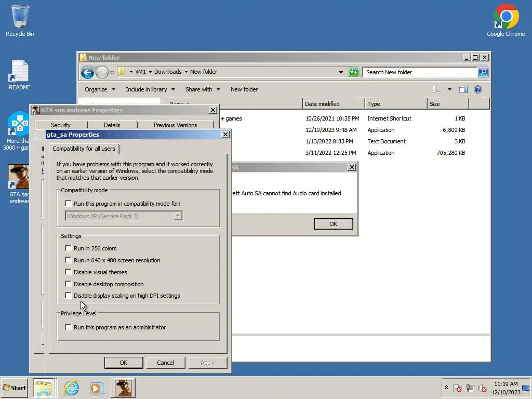The height and width of the screenshot is (399, 532).
Task: Click the Change your view icon
Action: pyautogui.click(x=436, y=89)
